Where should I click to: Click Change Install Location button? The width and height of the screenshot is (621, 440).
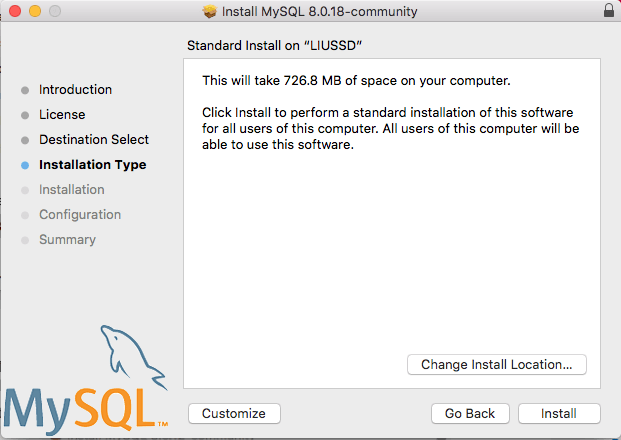point(497,365)
